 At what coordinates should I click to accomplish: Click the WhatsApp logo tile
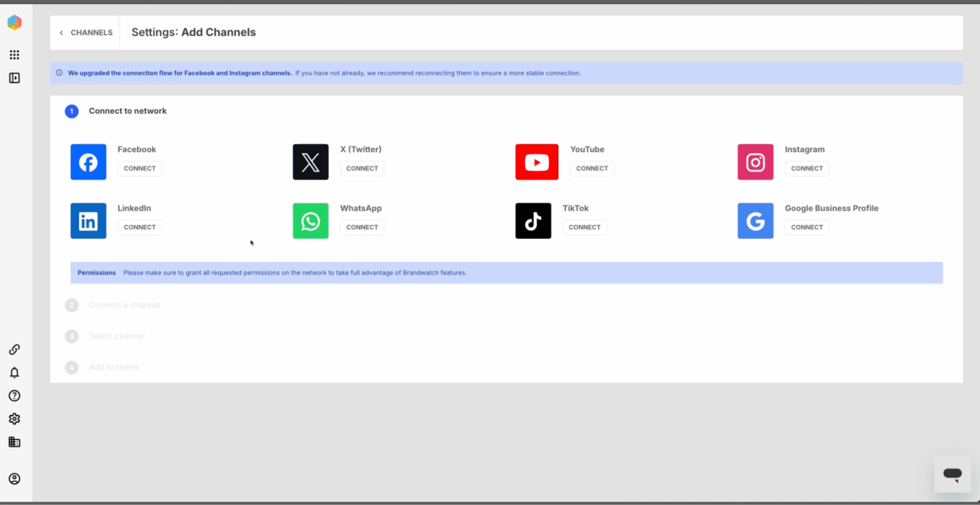click(311, 221)
